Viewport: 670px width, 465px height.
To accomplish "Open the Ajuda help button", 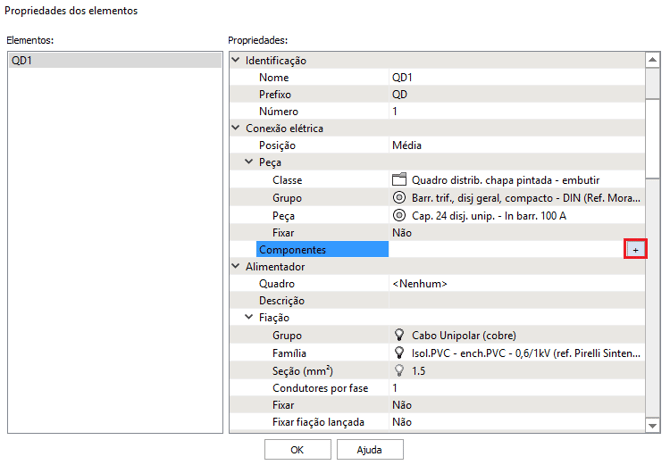I will (x=369, y=450).
